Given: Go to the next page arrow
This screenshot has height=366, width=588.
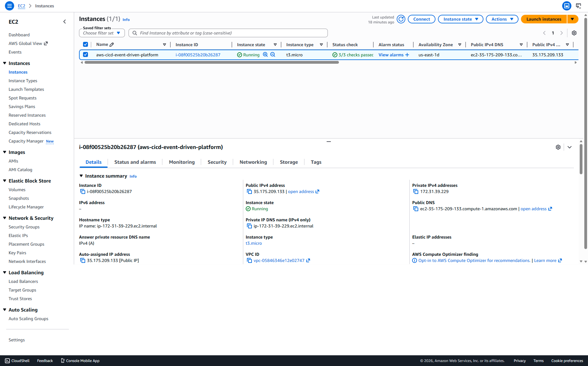Looking at the screenshot, I should point(562,33).
